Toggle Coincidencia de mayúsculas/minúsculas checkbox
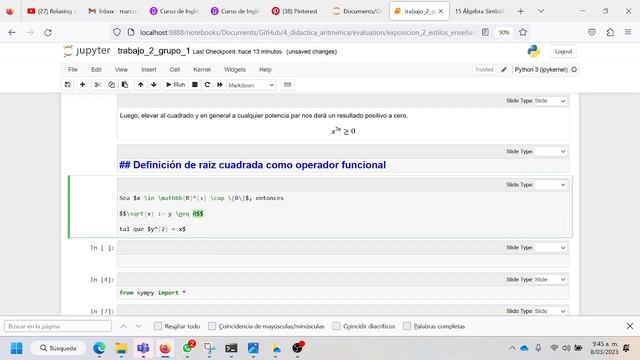Screen dimensions: 640x360 tap(212, 326)
